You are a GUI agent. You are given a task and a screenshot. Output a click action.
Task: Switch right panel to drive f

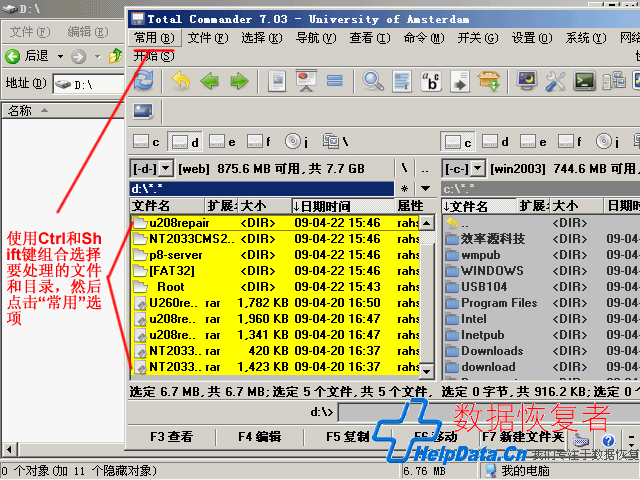pos(570,142)
